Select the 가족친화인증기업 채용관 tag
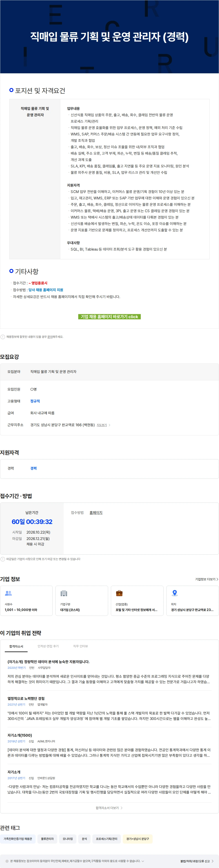This screenshot has width=219, height=868. (18, 839)
